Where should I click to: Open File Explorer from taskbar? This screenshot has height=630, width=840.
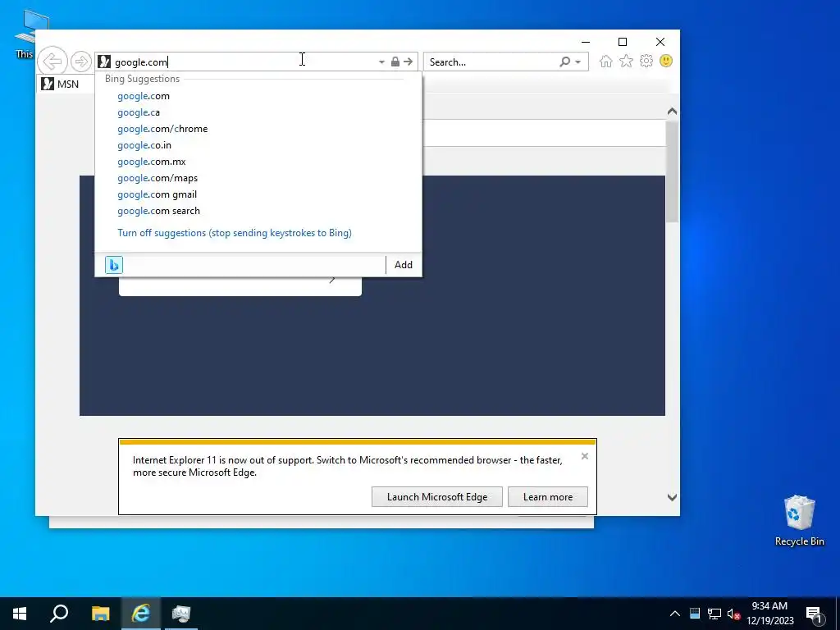(x=100, y=614)
